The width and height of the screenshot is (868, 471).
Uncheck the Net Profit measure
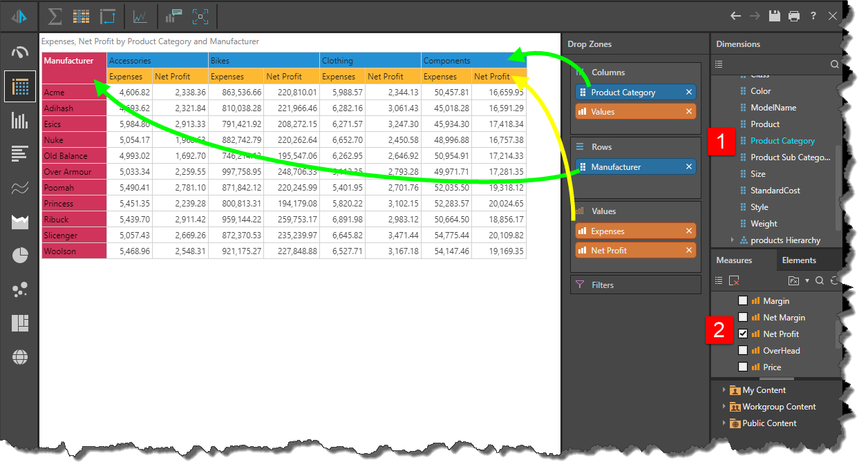pyautogui.click(x=743, y=334)
